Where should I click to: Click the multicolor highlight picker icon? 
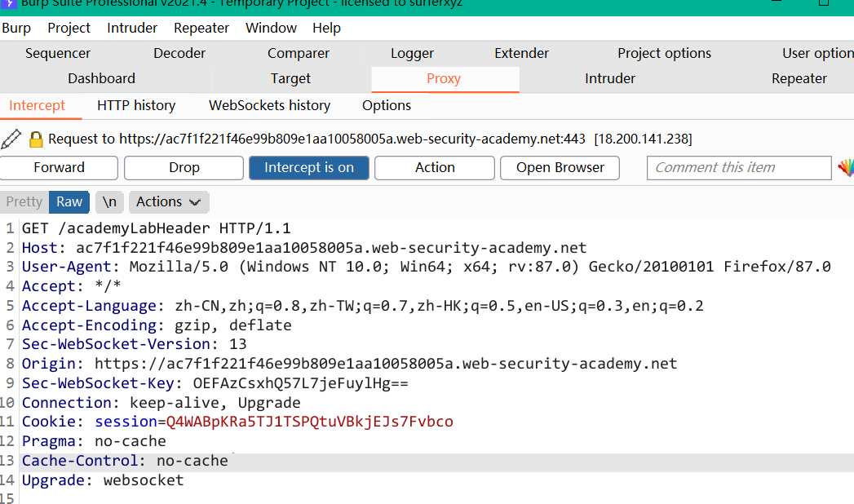846,168
